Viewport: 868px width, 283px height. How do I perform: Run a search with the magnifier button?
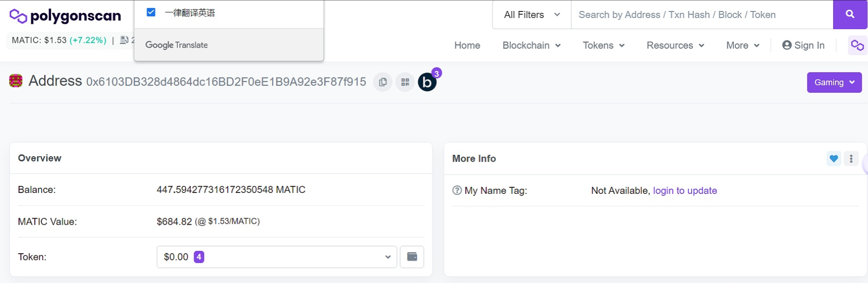(850, 15)
